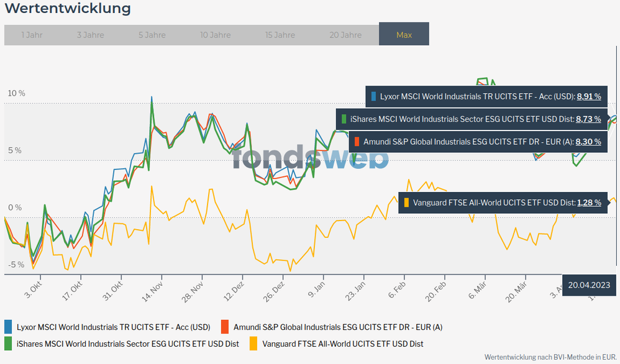Switch to the 3 Jahre tab
Screen dimensions: 620x364
pos(90,35)
